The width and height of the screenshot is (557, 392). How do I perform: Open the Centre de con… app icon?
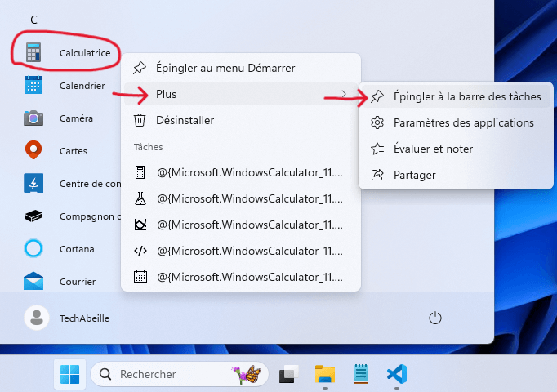[x=33, y=183]
